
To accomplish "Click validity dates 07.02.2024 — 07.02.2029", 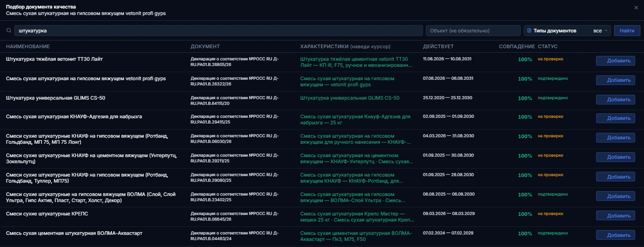I will point(448,233).
